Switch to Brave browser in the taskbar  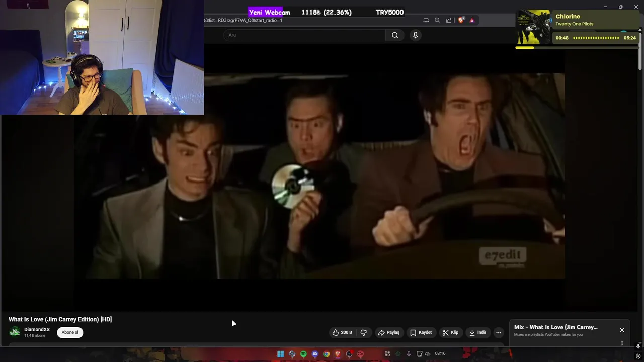[x=338, y=354]
